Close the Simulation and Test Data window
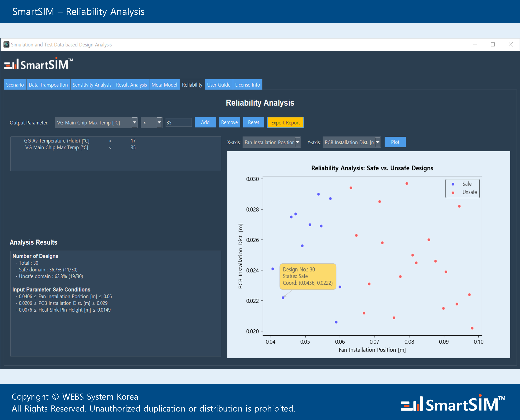The height and width of the screenshot is (420, 520). click(510, 44)
